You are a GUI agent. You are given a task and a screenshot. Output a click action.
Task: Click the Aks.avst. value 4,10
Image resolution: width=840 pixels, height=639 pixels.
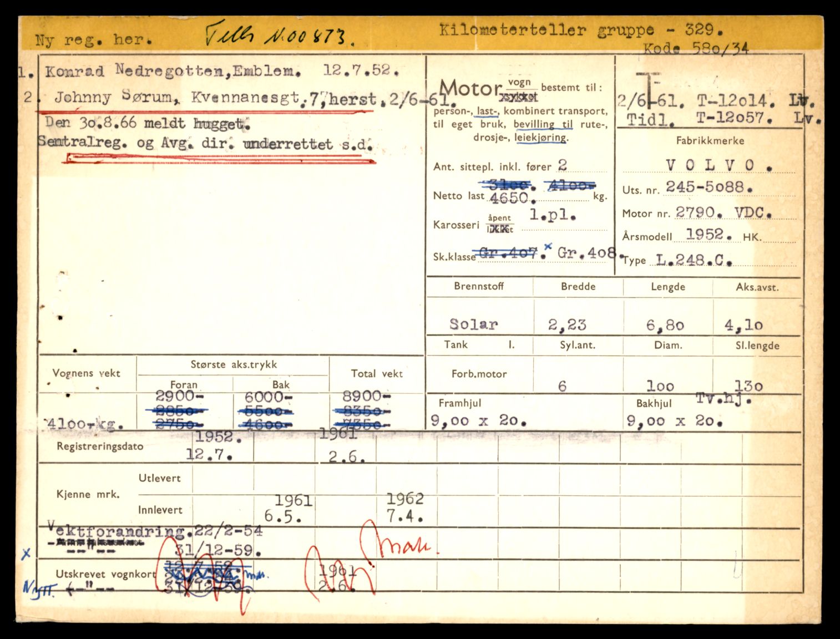pyautogui.click(x=743, y=325)
